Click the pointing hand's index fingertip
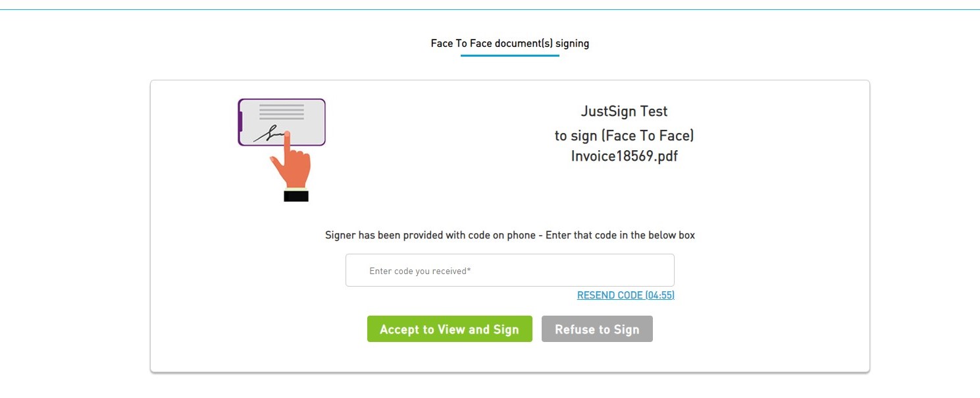 pos(287,134)
